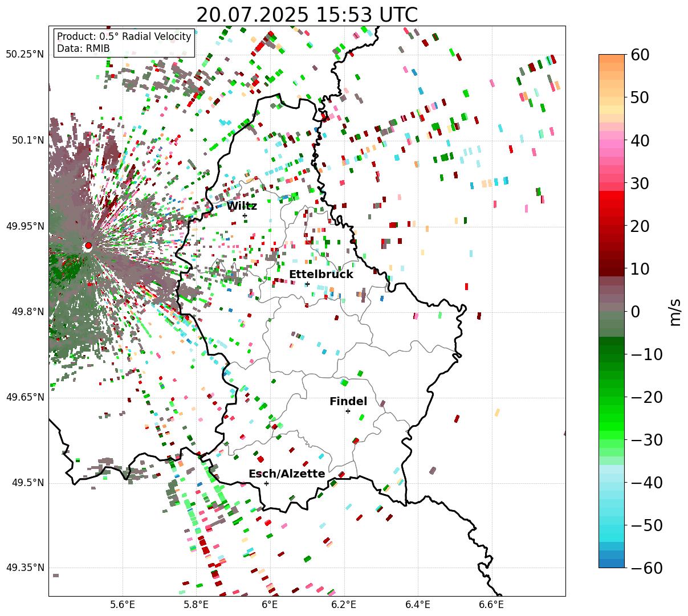Click the colorbar 60 tick label
This screenshot has height=616, width=688.
639,55
